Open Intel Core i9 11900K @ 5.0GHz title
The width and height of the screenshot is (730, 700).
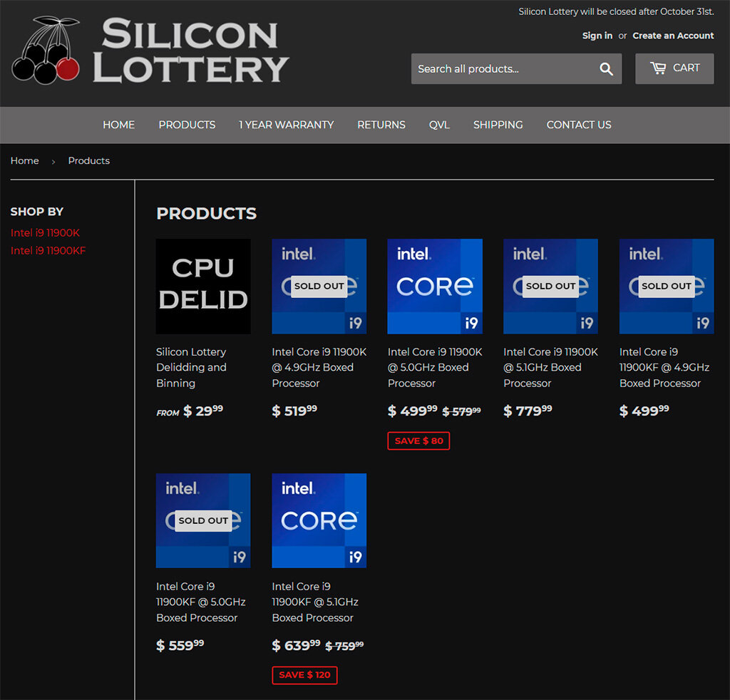[435, 367]
